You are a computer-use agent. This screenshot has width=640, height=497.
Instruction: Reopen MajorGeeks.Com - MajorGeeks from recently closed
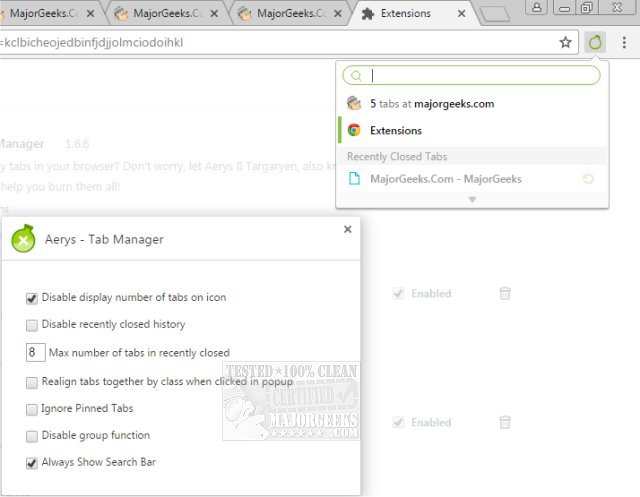472,179
